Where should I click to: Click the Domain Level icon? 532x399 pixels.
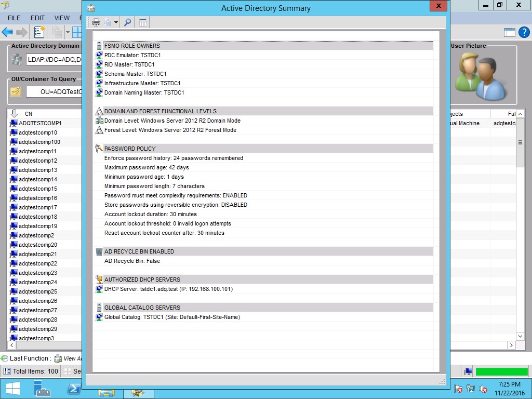pos(99,121)
